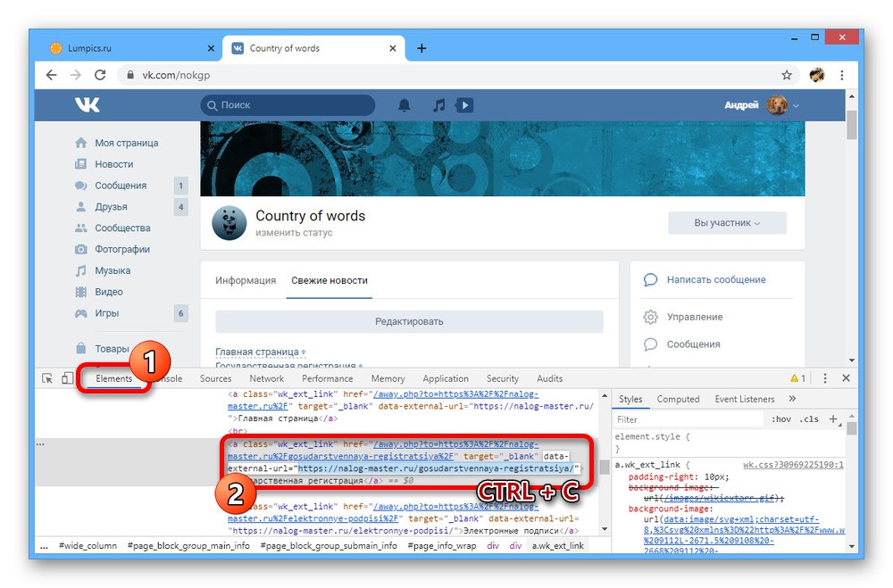Go to VK home via logo
Image resolution: width=893 pixels, height=588 pixels.
click(x=88, y=104)
